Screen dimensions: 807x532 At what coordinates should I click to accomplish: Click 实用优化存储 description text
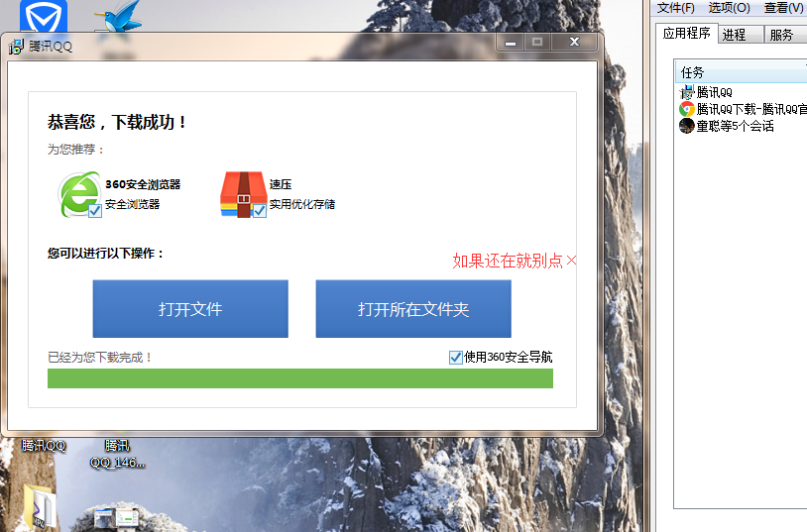pyautogui.click(x=302, y=204)
